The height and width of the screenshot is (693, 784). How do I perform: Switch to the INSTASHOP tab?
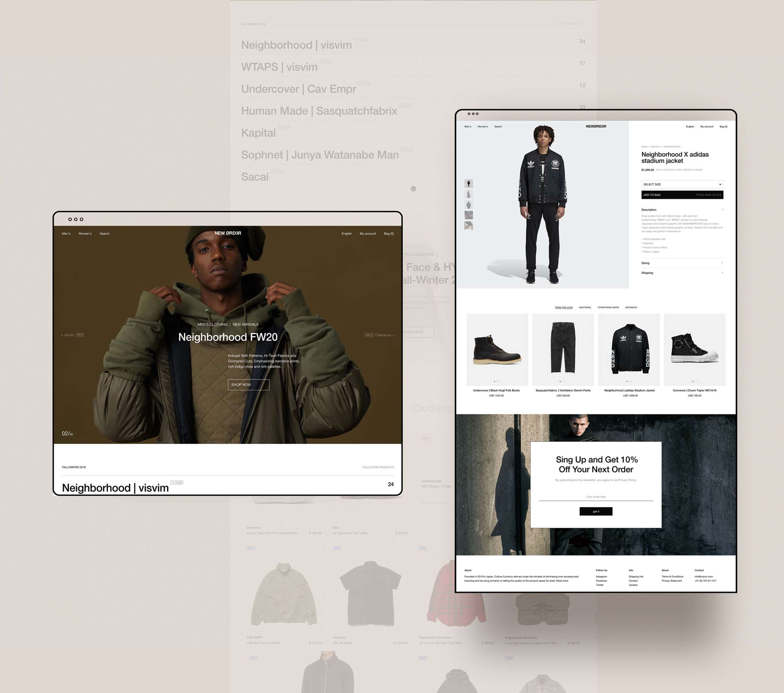point(631,307)
